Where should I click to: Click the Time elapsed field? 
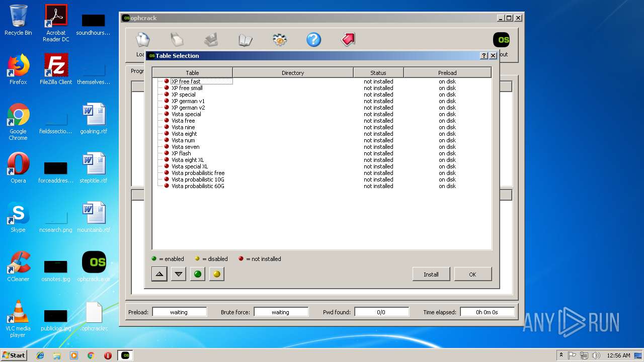487,312
